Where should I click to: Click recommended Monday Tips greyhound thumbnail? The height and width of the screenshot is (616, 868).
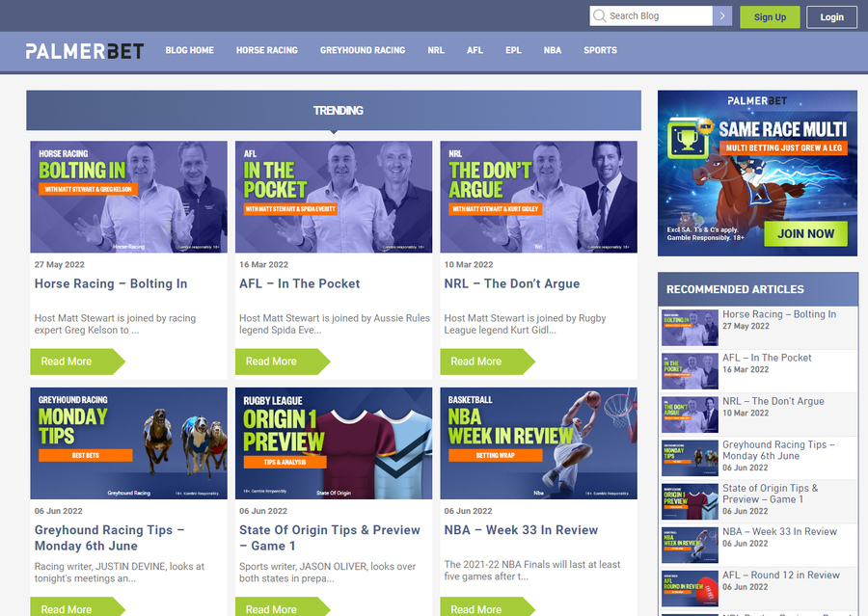point(690,458)
